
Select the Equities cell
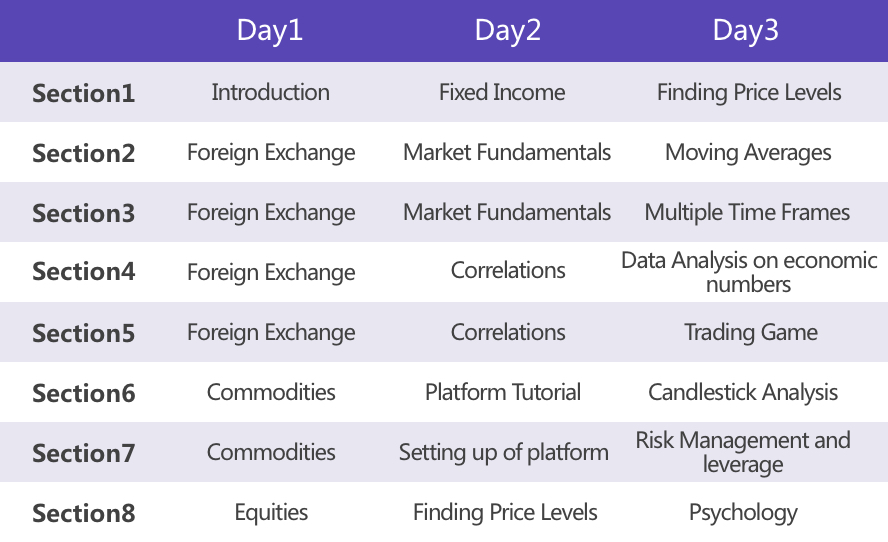271,513
